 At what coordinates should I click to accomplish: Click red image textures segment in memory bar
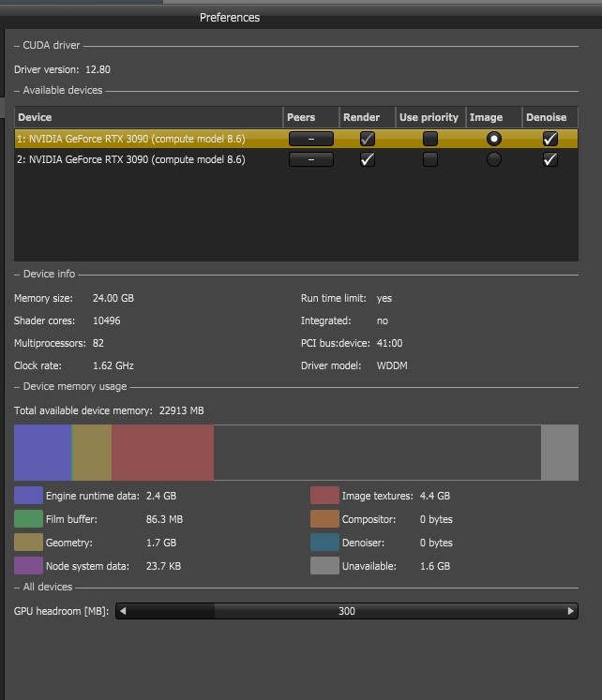coord(162,453)
